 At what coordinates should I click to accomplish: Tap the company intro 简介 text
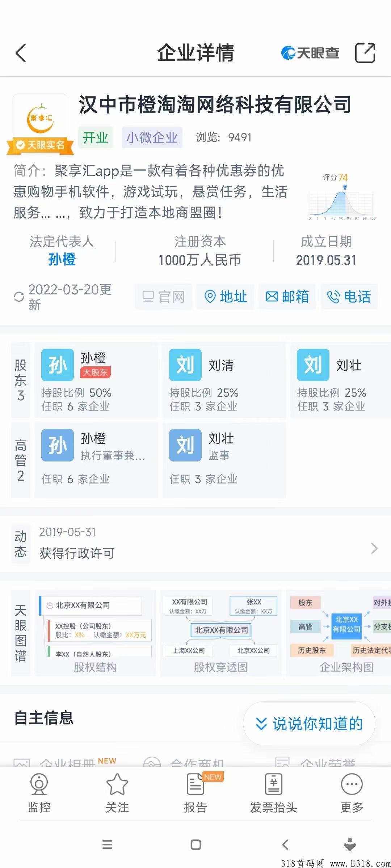coord(151,192)
